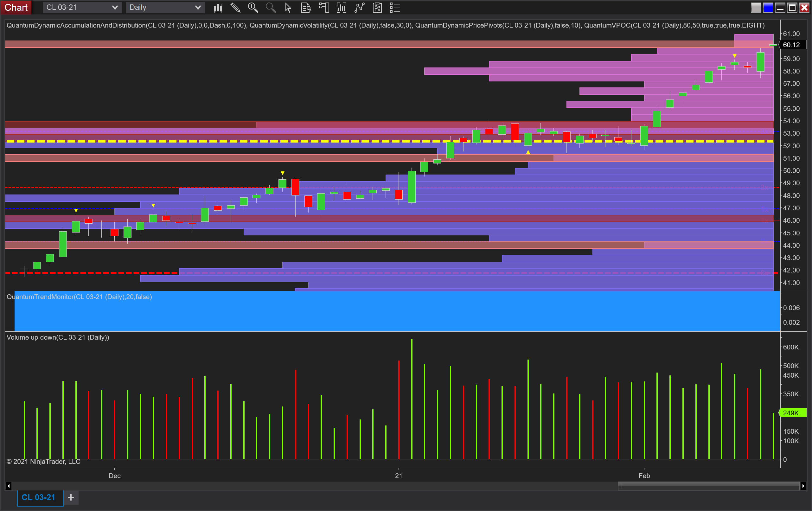Maximize the chart window
This screenshot has width=812, height=511.
coord(792,7)
